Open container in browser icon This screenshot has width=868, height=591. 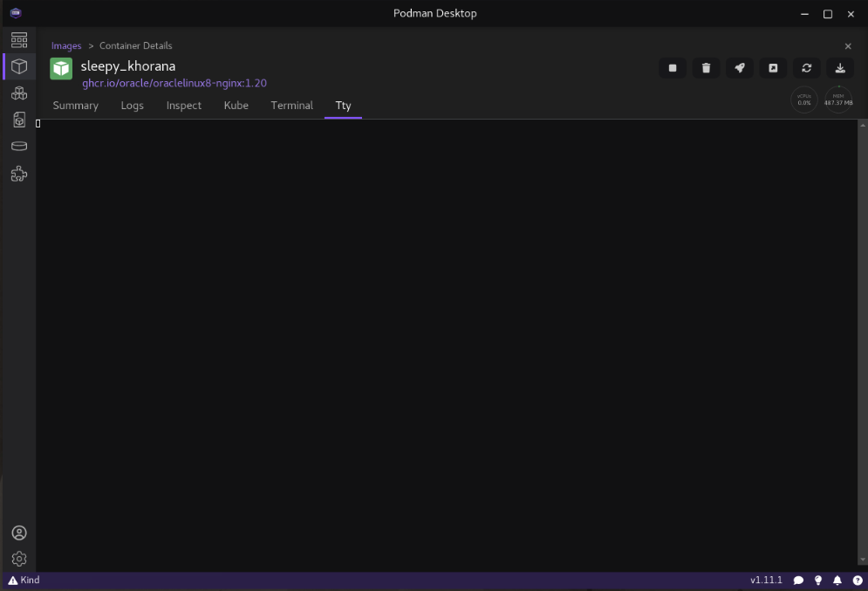[x=773, y=68]
